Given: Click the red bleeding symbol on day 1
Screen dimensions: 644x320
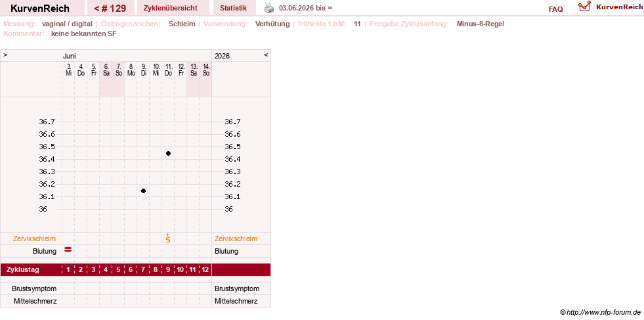Looking at the screenshot, I should [68, 249].
